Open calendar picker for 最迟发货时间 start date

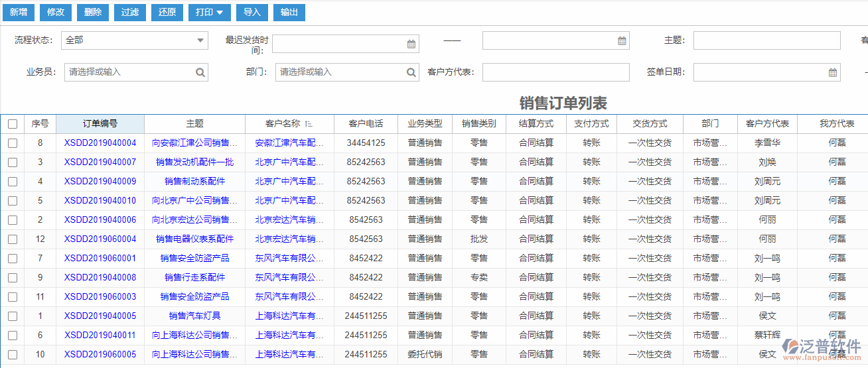click(411, 44)
